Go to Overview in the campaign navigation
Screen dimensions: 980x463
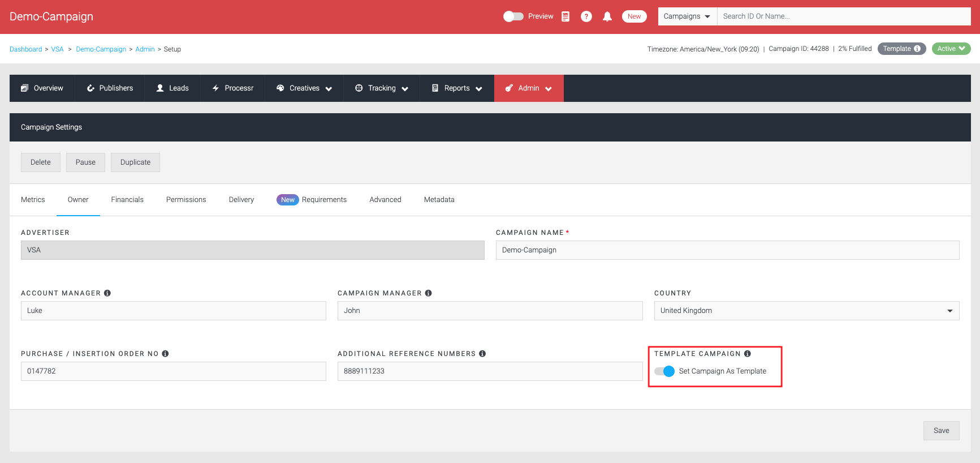coord(42,88)
